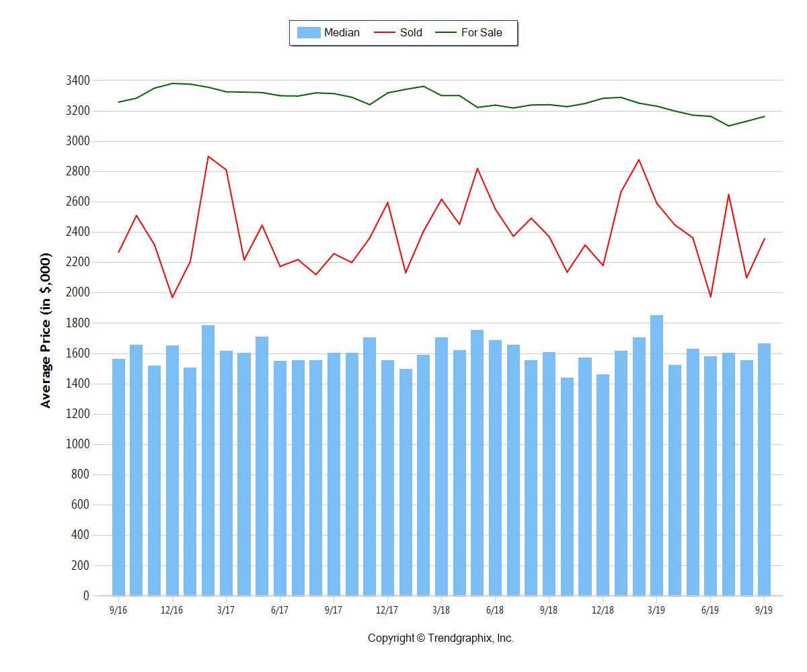Viewport: 807px width, 672px height.
Task: Select the median bar for 3/17
Action: pyautogui.click(x=226, y=473)
